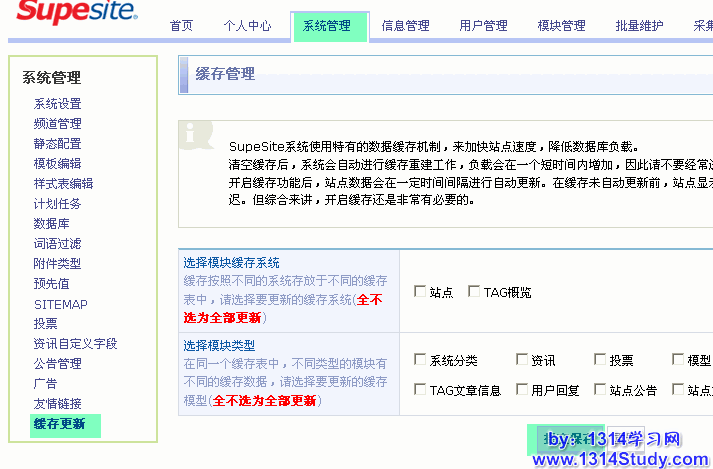Click the Supesite logo
713x469 pixels.
pyautogui.click(x=77, y=14)
